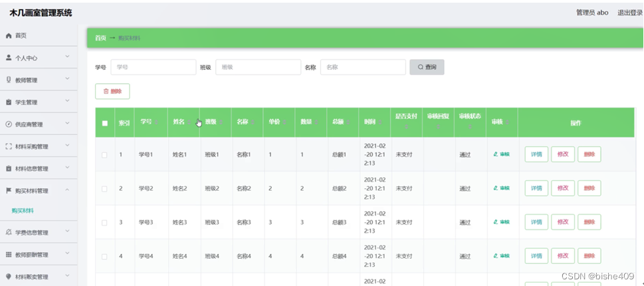Click the 审核 edit icon in row 4
This screenshot has width=644, height=286.
coord(496,256)
